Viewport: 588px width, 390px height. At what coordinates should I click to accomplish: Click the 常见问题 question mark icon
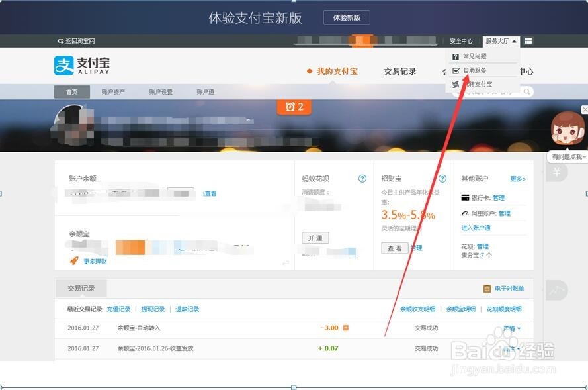point(456,56)
